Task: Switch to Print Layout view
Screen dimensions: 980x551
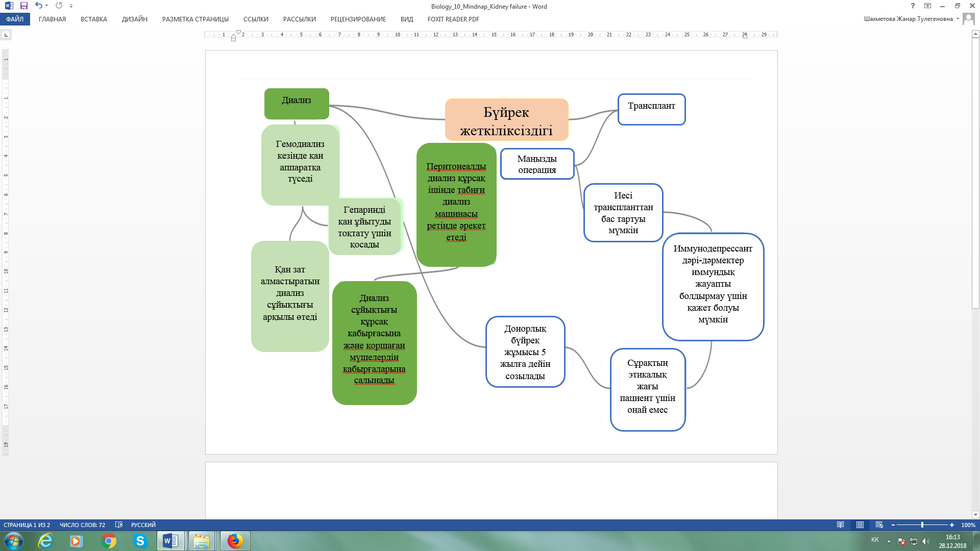Action: click(x=860, y=525)
